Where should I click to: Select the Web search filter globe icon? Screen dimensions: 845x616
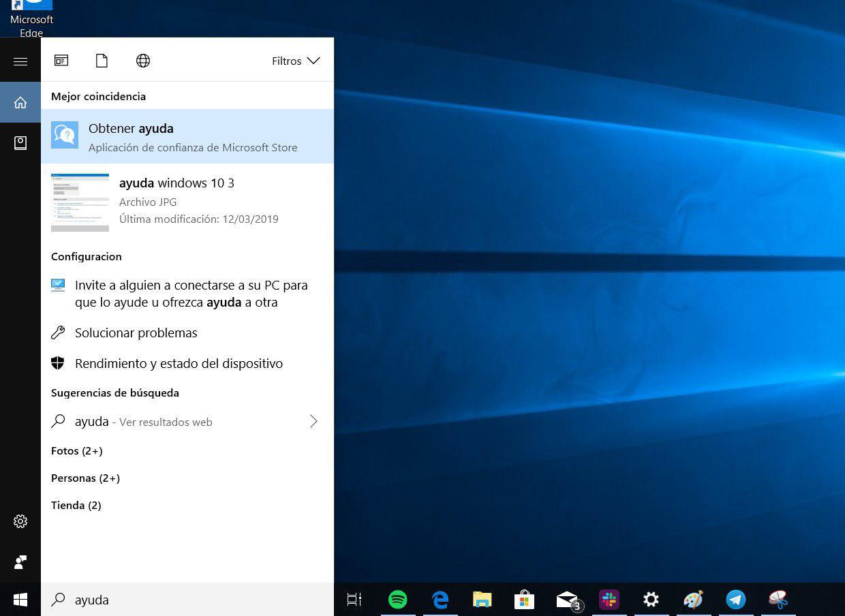(x=143, y=61)
